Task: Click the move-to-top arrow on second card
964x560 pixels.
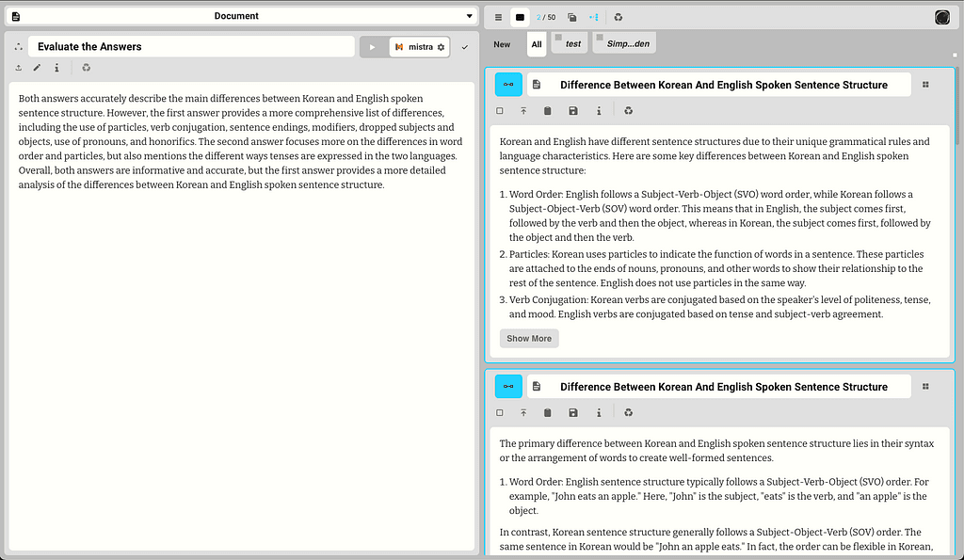Action: 523,412
